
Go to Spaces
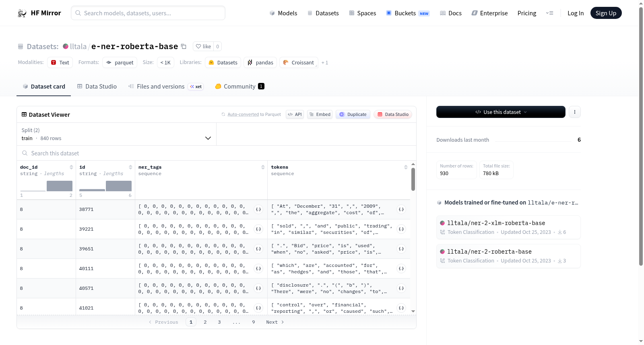363,13
